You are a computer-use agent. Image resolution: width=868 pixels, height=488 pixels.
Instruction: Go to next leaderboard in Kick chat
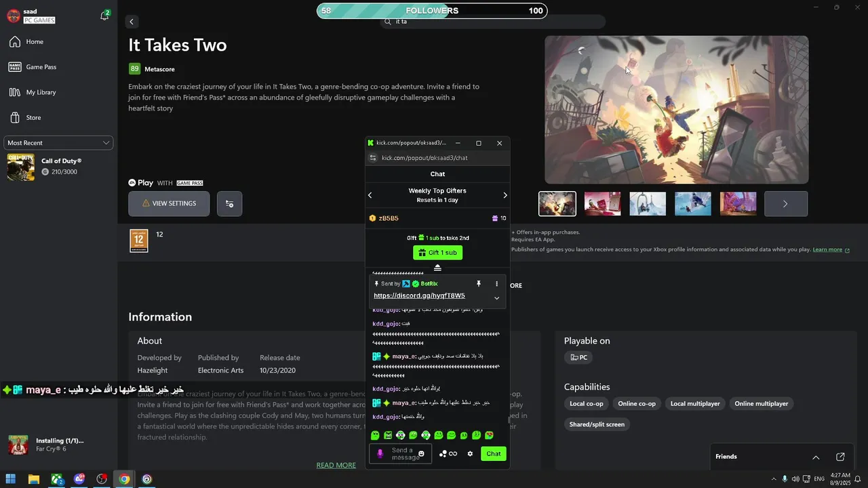point(505,195)
